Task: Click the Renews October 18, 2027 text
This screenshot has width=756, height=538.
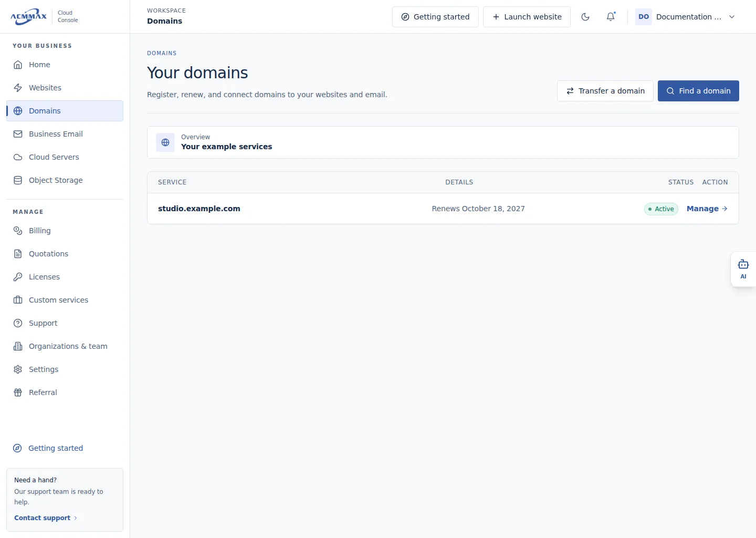Action: click(x=478, y=209)
